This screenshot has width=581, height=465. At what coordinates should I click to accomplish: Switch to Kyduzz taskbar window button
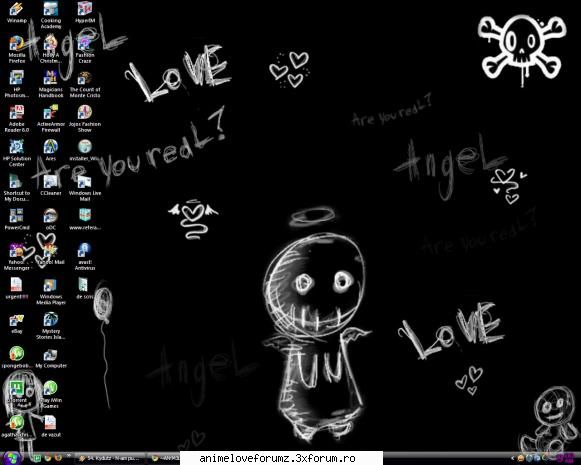coord(110,458)
